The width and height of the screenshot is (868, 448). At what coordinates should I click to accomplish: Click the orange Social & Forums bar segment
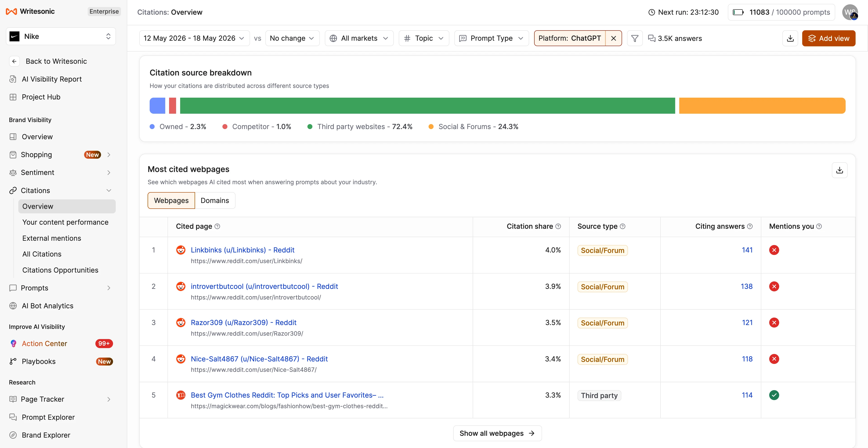[x=762, y=106]
